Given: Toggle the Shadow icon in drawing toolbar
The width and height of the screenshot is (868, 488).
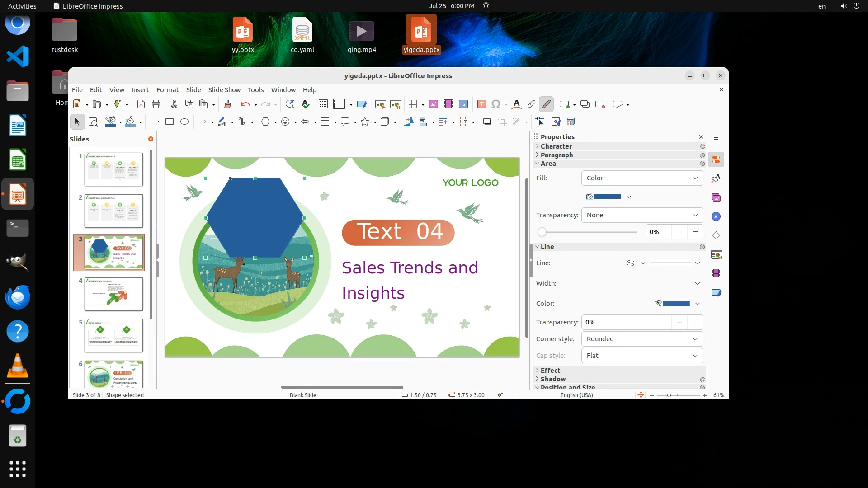Looking at the screenshot, I should point(487,122).
